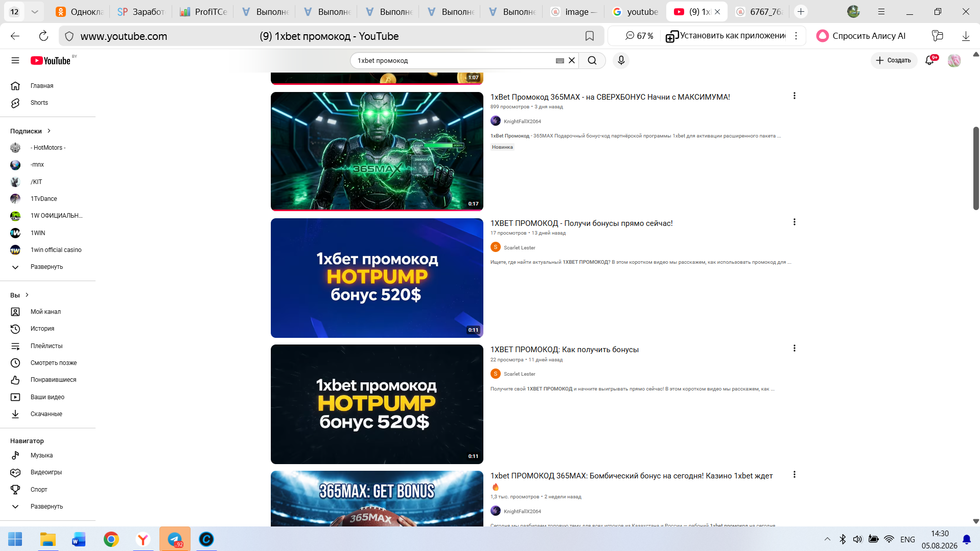Open more options for Бомбический бонус video
Image resolution: width=980 pixels, height=551 pixels.
tap(794, 474)
